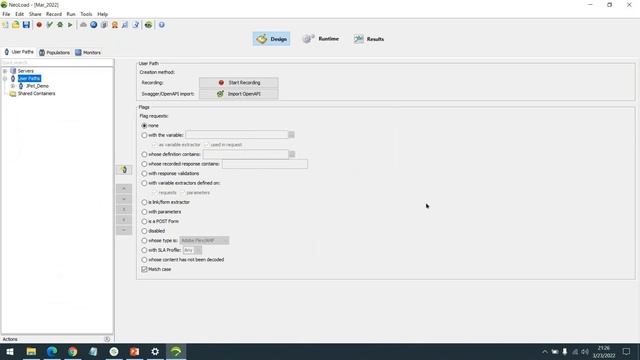Open the notification center icon
Screen dimensions: 640x360
[x=626, y=351]
